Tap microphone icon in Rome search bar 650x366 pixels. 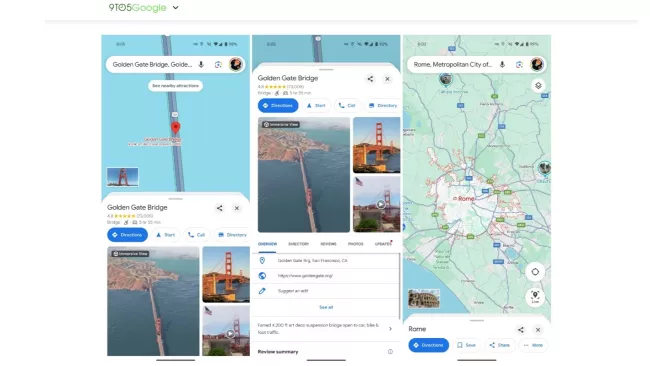coord(502,64)
